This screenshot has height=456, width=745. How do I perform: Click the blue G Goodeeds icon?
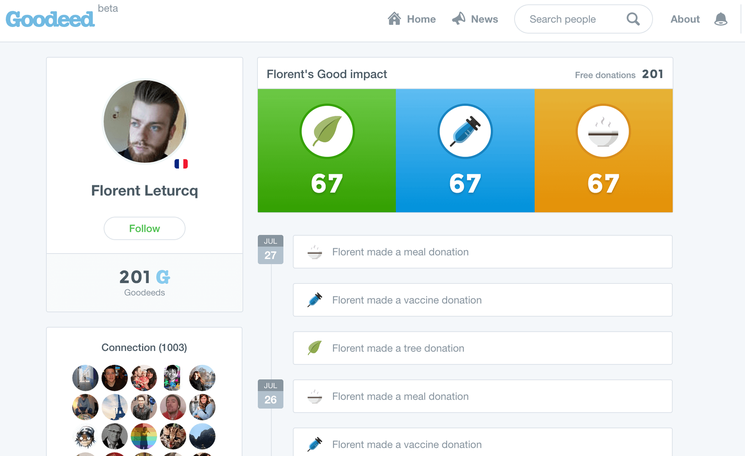(x=163, y=277)
